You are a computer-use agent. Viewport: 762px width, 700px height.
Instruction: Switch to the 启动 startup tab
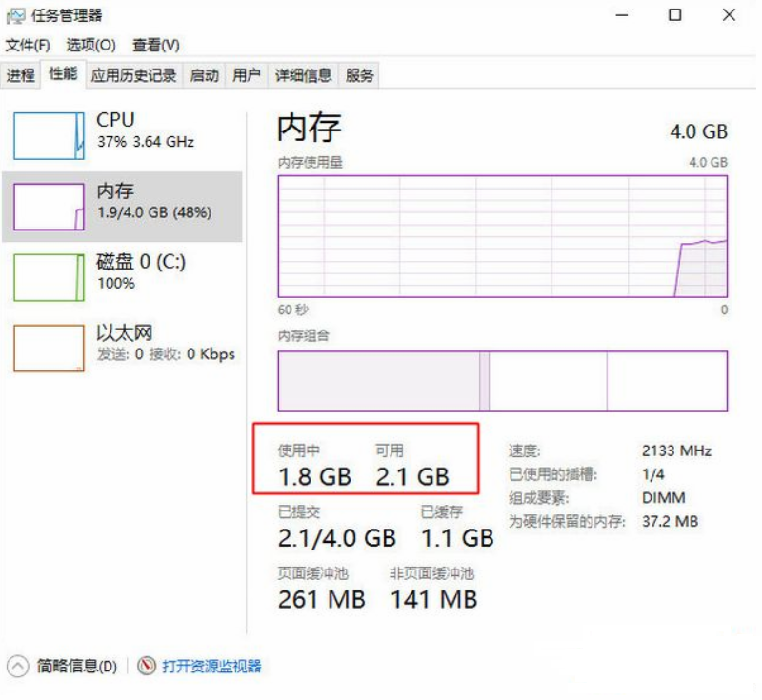204,74
